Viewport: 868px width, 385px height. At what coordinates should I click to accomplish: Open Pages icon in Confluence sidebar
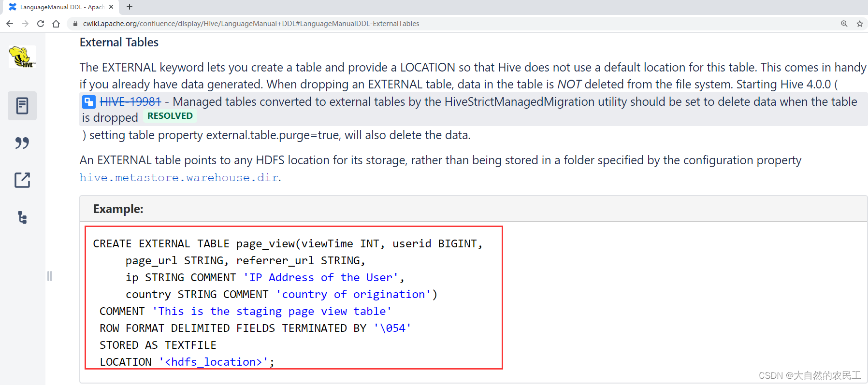click(x=22, y=106)
